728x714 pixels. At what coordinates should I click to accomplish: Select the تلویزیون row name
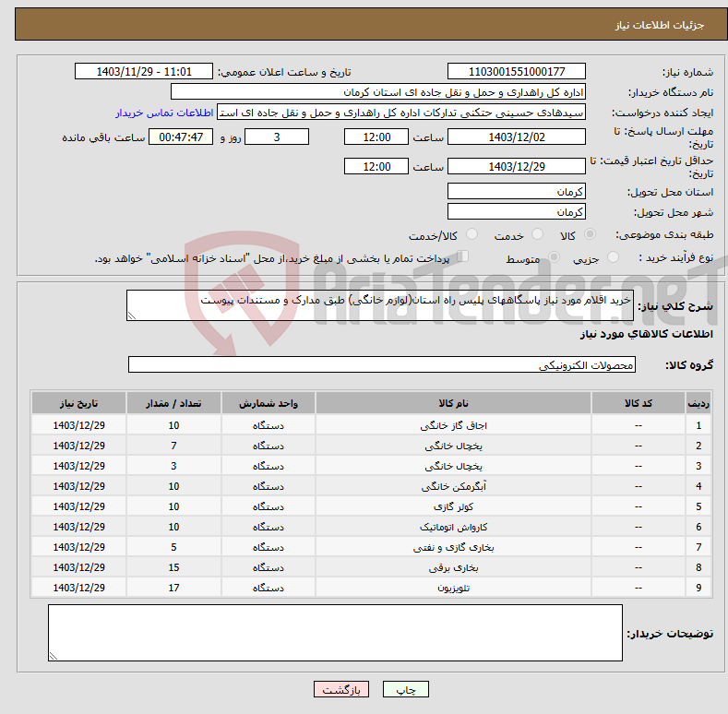453,588
